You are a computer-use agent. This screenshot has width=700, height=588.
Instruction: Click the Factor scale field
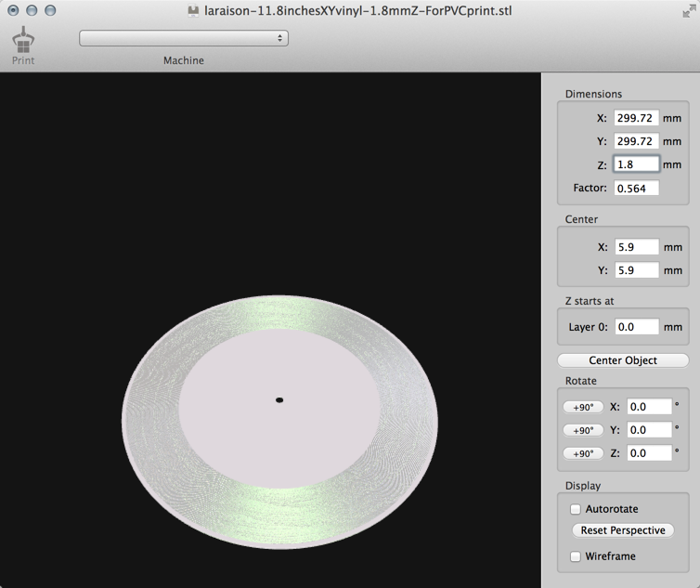[x=636, y=189]
